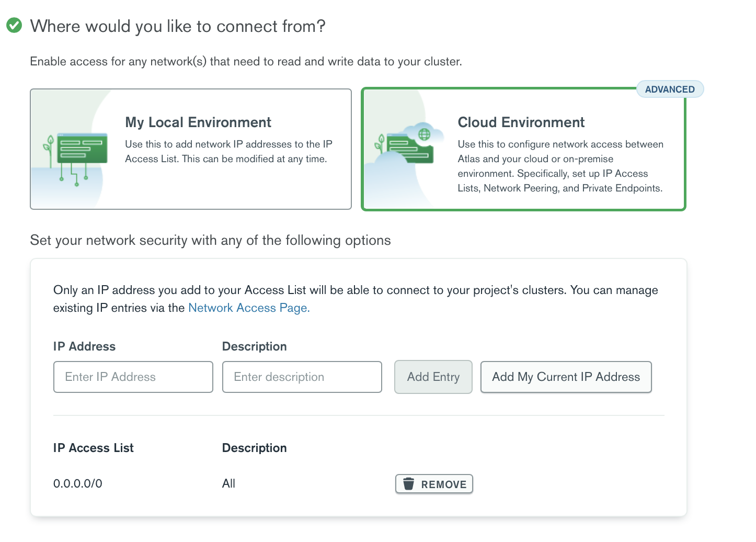The height and width of the screenshot is (542, 756).
Task: Open the Network Access Page link
Action: tap(249, 308)
